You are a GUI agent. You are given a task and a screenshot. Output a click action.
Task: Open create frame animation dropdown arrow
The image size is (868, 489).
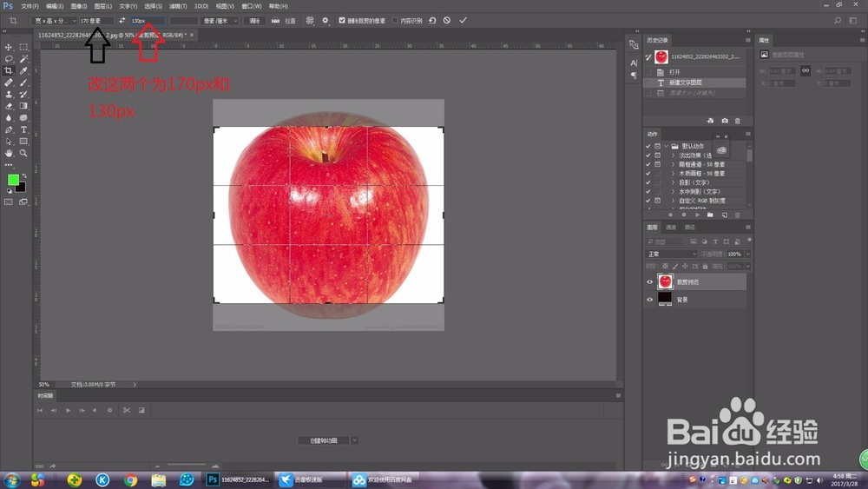354,440
